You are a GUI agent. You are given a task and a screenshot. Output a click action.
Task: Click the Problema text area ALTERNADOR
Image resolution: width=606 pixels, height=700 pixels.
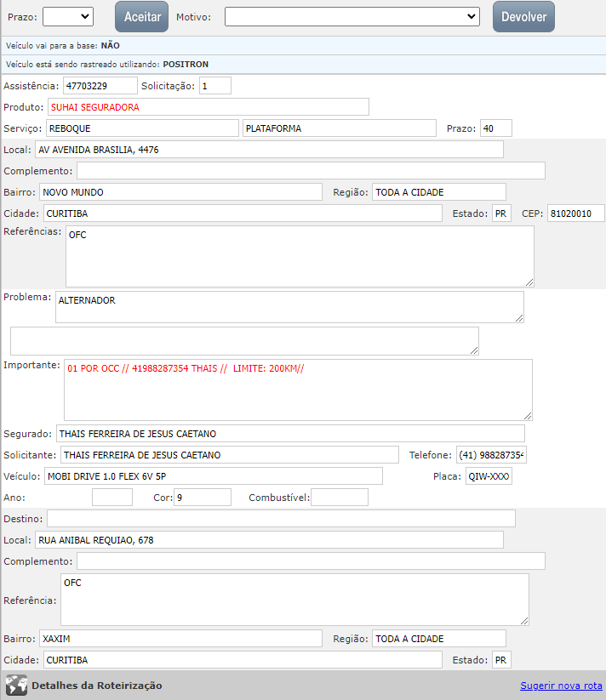289,307
